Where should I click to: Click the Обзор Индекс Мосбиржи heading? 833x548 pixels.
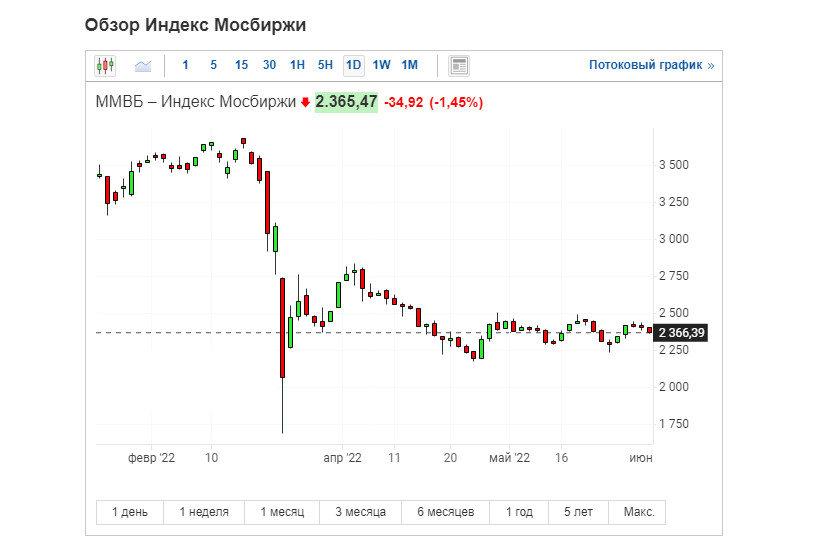point(196,25)
